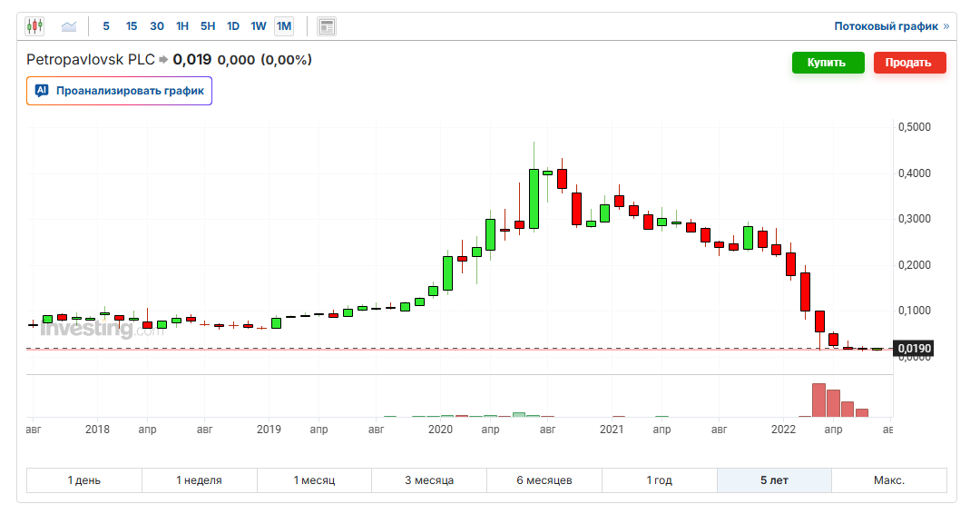Click the 2018 label on the time axis
The width and height of the screenshot is (980, 514).
coord(97,430)
